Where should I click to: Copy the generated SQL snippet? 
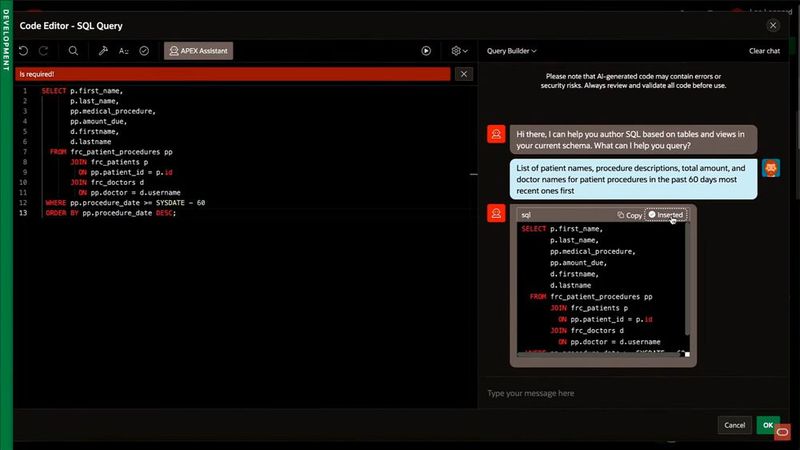point(630,215)
